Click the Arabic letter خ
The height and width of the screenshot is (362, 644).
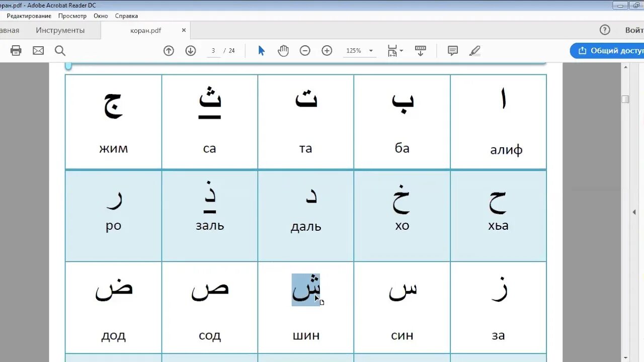402,199
